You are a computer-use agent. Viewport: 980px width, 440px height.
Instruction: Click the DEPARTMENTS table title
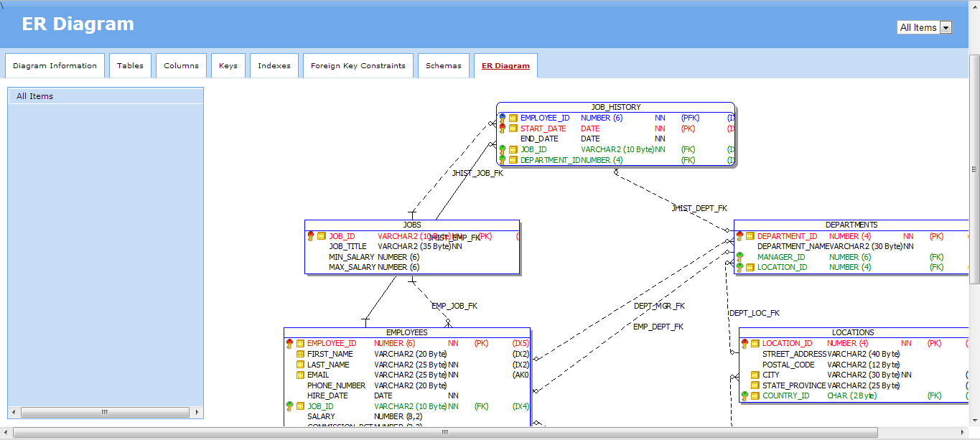click(x=851, y=225)
